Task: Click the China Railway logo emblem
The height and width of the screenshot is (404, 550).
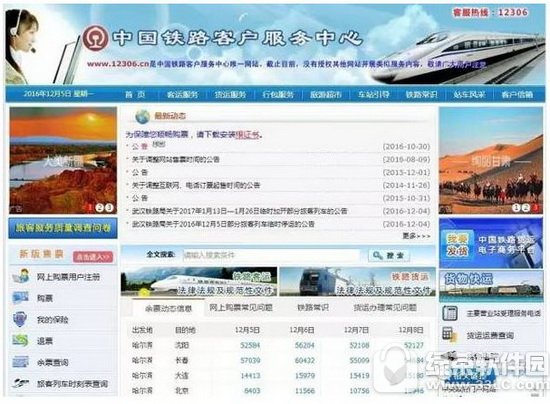Action: point(95,38)
